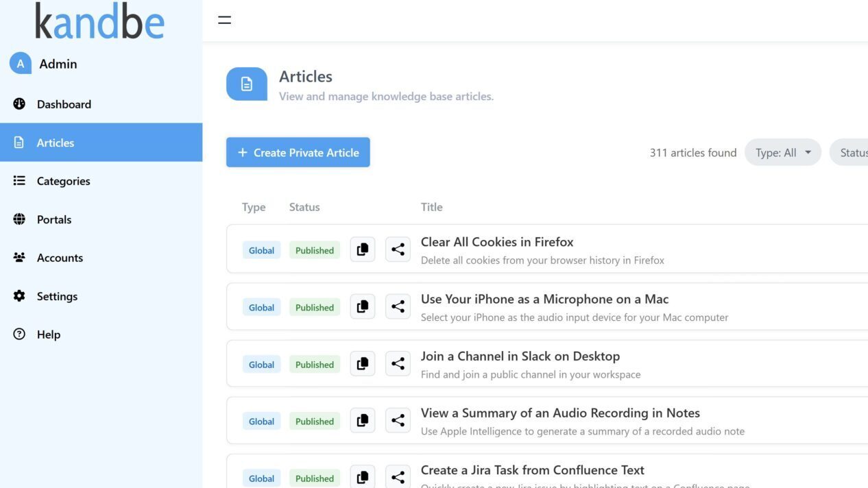Go to Categories in the sidebar
This screenshot has height=488, width=868.
[x=63, y=181]
